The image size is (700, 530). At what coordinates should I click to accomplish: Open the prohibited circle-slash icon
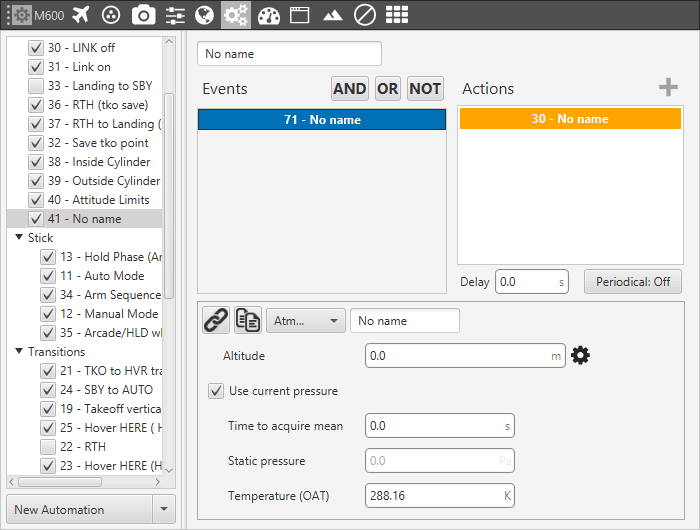click(365, 15)
